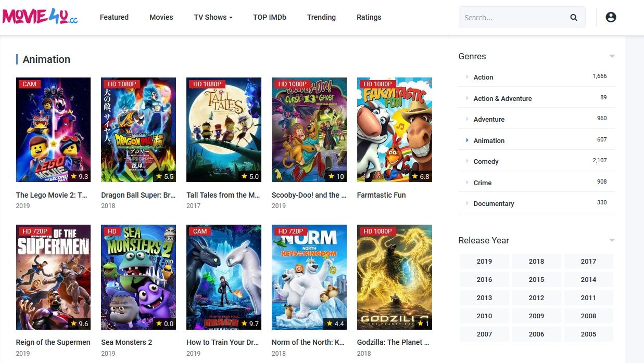The width and height of the screenshot is (644, 363).
Task: Click title 'Godzilla: The Planet ...'
Action: tap(393, 342)
